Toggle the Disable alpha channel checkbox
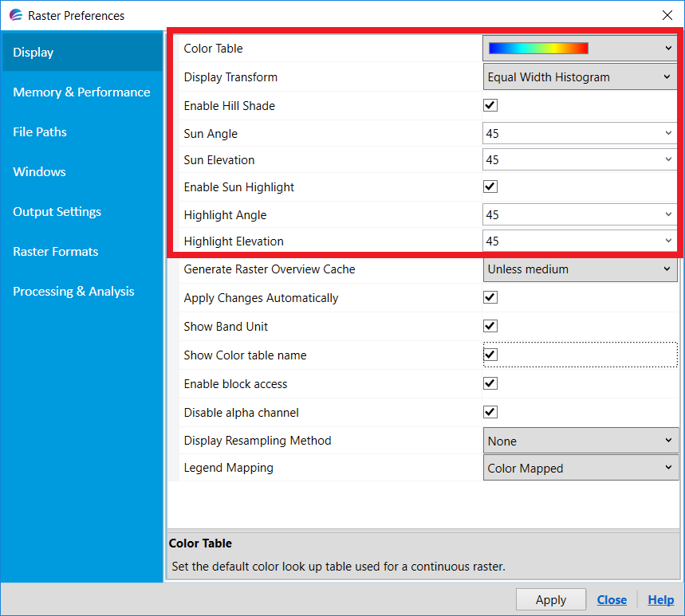Screen dimensions: 685x616 [490, 411]
